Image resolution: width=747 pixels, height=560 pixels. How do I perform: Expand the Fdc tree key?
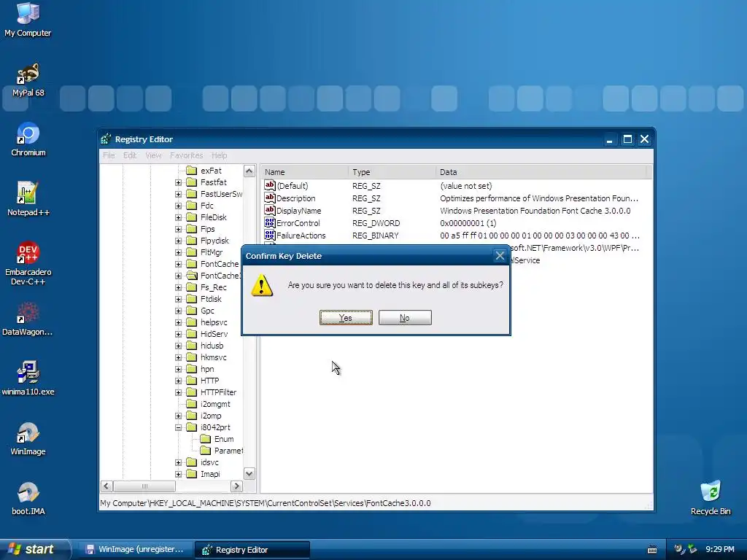tap(178, 206)
